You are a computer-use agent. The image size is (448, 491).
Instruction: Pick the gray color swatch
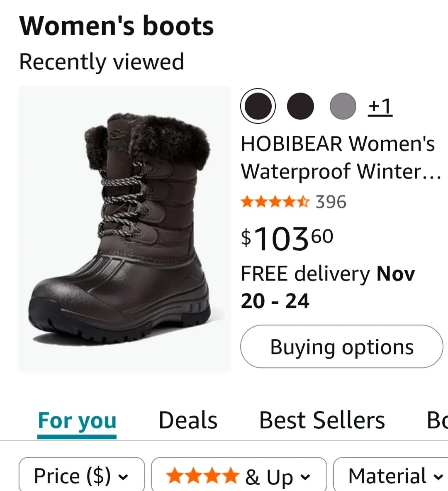tap(343, 106)
